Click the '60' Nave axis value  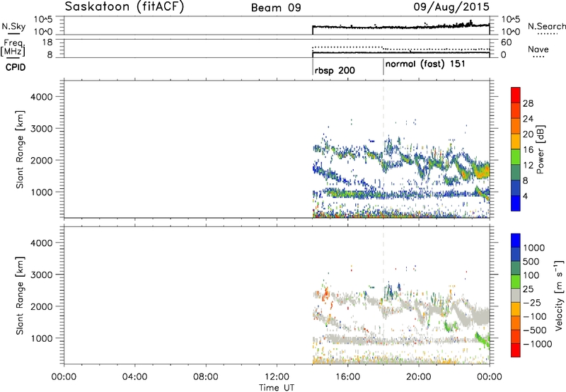point(507,42)
